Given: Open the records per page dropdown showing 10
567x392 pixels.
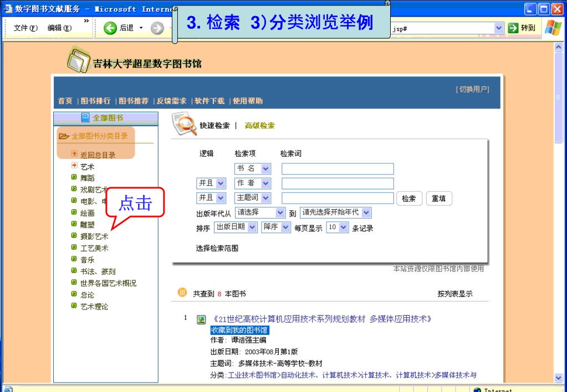Looking at the screenshot, I should 344,227.
